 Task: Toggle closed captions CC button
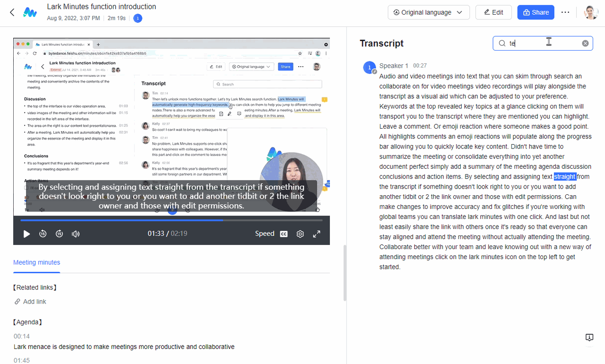click(284, 234)
